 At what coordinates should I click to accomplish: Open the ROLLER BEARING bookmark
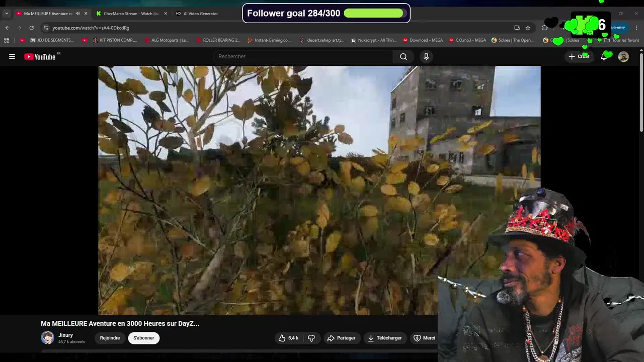[x=218, y=40]
